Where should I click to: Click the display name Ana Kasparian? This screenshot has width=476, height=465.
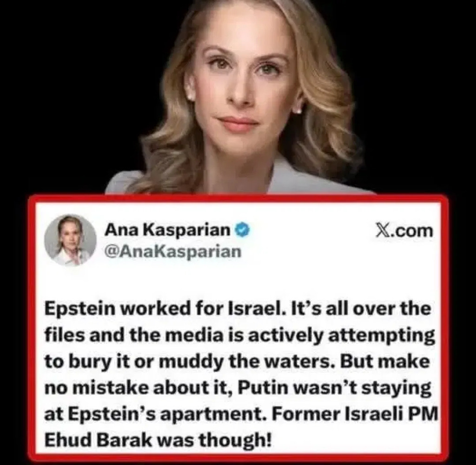167,230
